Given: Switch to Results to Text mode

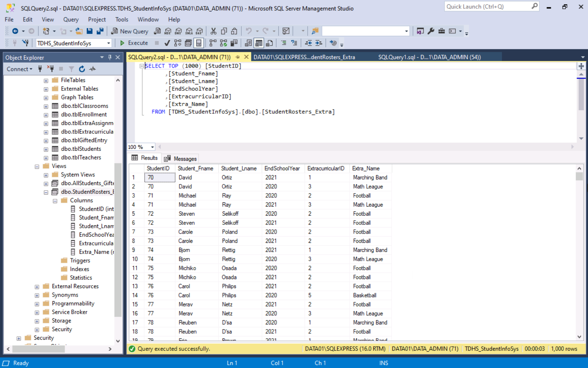Looking at the screenshot, I should click(x=248, y=43).
